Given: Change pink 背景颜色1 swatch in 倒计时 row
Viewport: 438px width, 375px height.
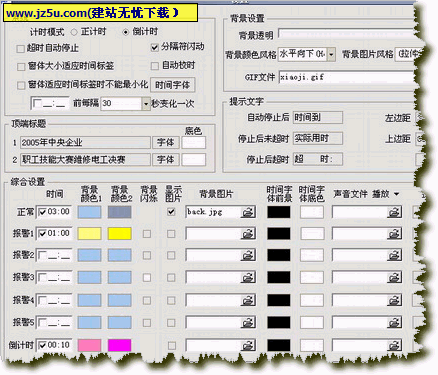Looking at the screenshot, I should tap(89, 345).
